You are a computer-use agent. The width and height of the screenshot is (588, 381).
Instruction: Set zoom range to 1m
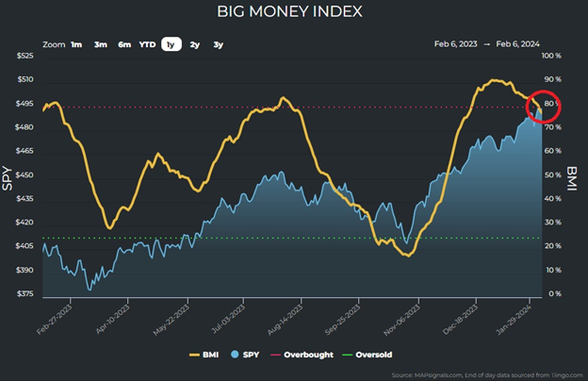[76, 44]
